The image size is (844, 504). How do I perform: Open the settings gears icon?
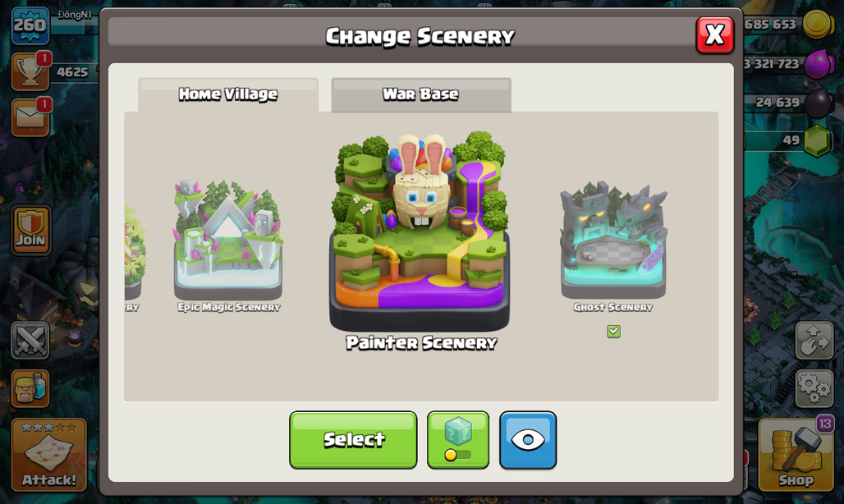click(x=814, y=387)
